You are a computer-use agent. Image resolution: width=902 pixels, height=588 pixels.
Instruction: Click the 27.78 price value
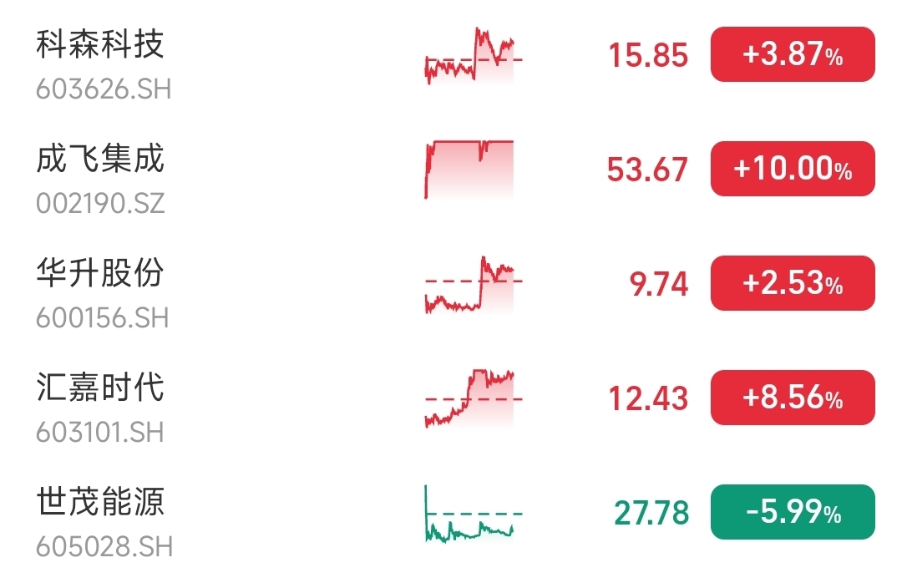tap(651, 513)
